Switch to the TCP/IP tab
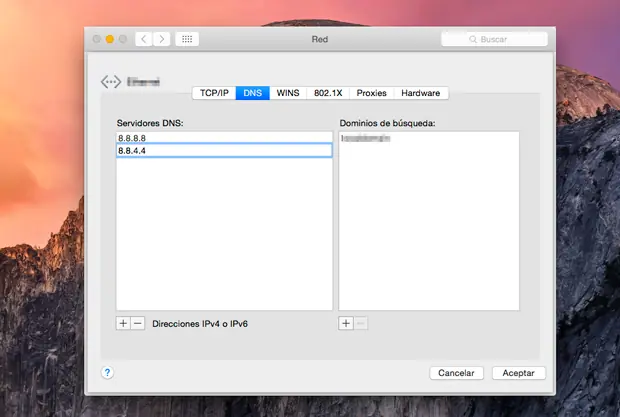The height and width of the screenshot is (417, 620). click(214, 93)
